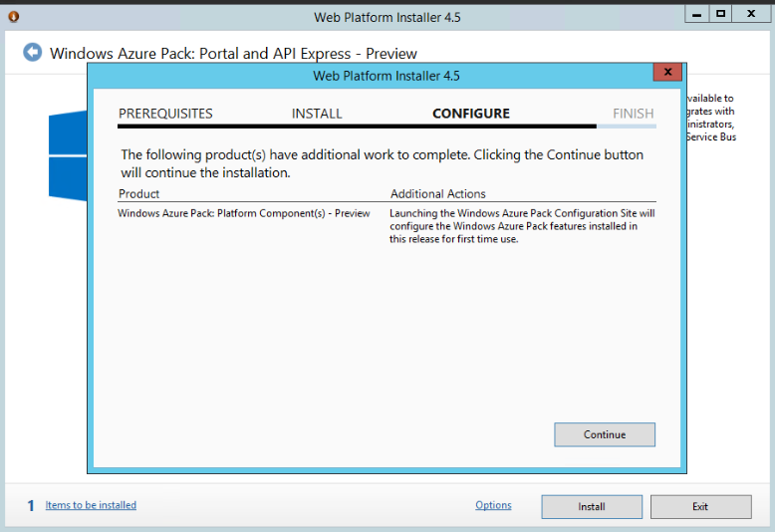This screenshot has width=775, height=532.
Task: Maximize the Web Platform Installer main window
Action: click(720, 14)
